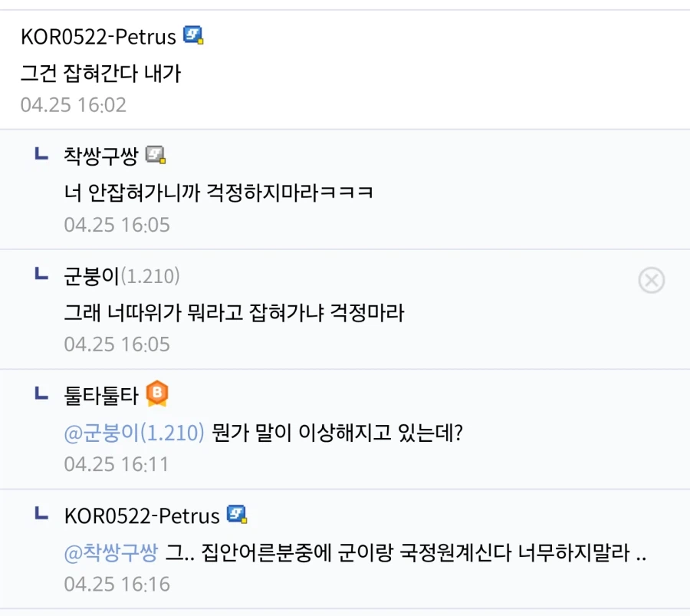The width and height of the screenshot is (690, 616).
Task: Click the nickname 군붕이(1.210)
Action: [122, 275]
